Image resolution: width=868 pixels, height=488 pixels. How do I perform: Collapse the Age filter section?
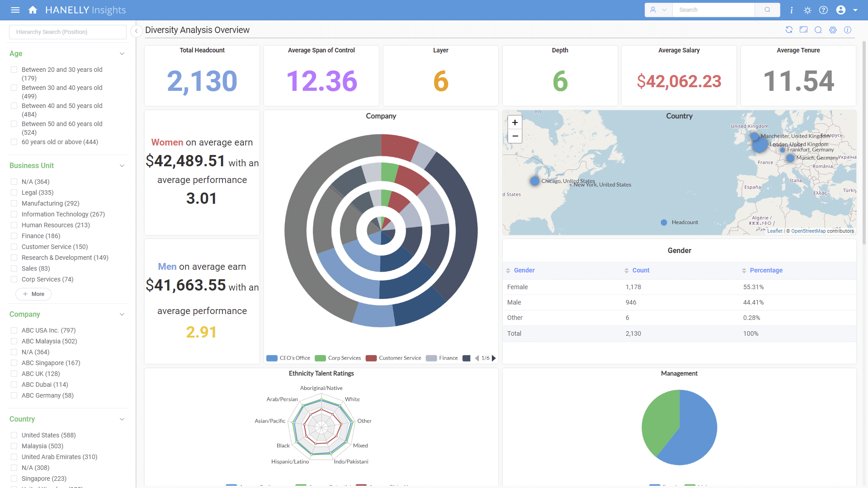coord(122,53)
